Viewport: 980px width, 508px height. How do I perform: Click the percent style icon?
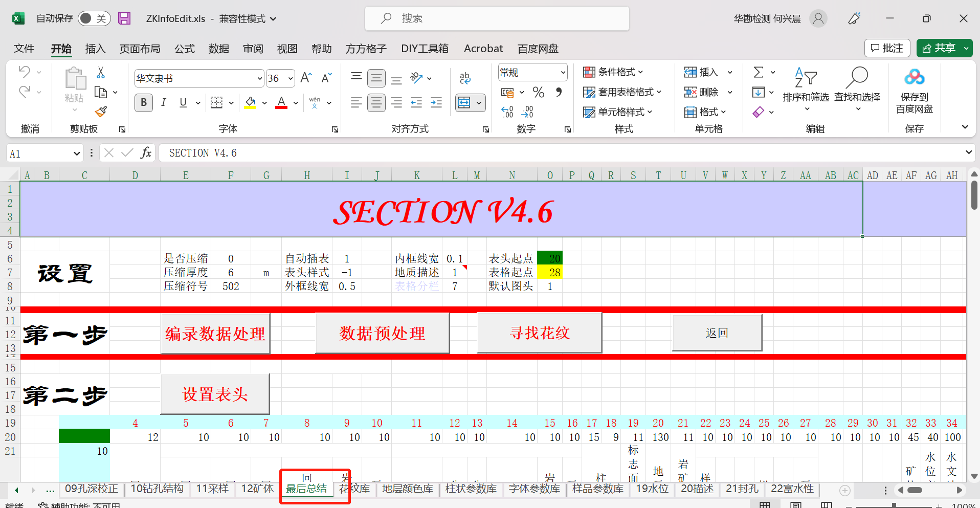point(538,92)
